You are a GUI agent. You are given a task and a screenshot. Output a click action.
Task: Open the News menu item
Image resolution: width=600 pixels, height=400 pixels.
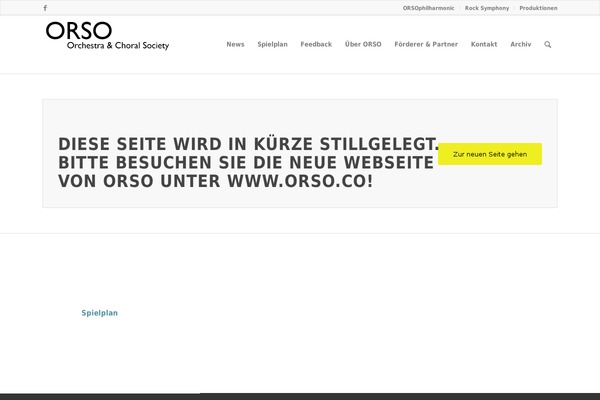pyautogui.click(x=235, y=44)
